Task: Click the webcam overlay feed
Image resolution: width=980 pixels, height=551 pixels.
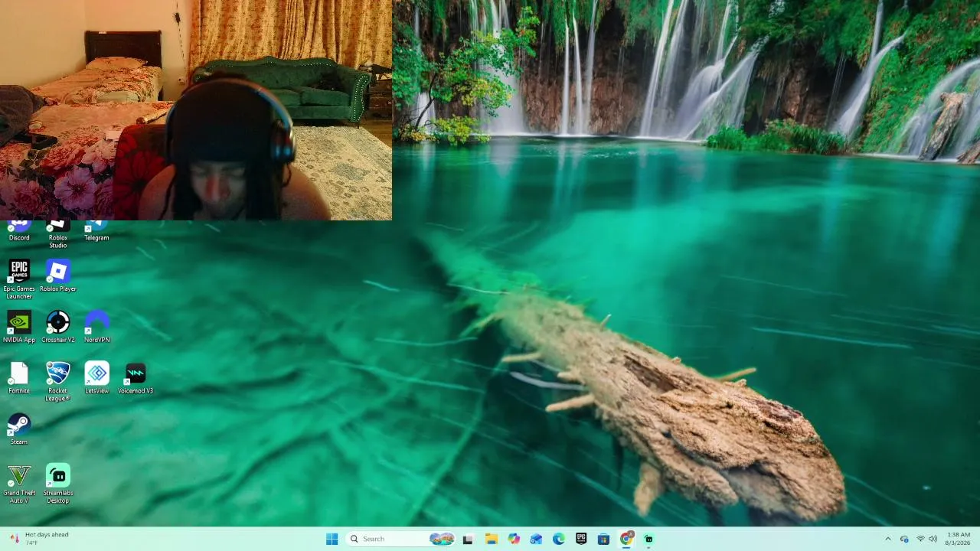Action: click(196, 110)
